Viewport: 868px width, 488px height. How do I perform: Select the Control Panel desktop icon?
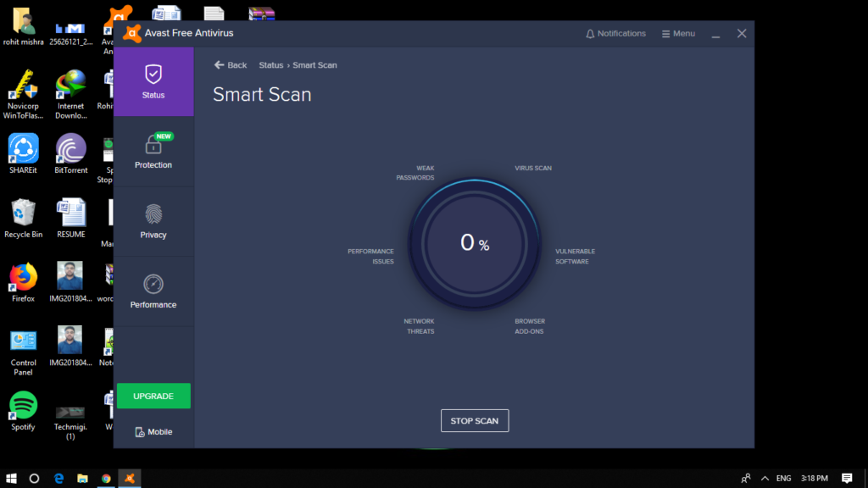click(x=23, y=352)
